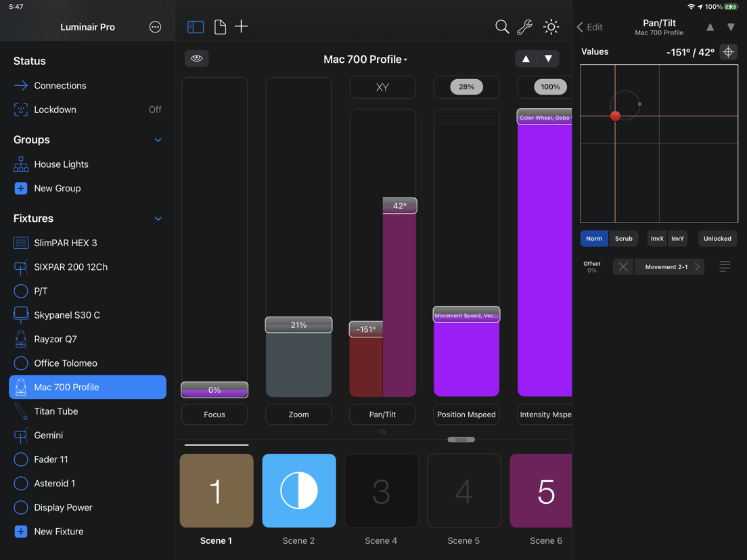Screen dimensions: 747x560
Task: Select the Mac 700 Profile fixture row
Action: [x=88, y=387]
